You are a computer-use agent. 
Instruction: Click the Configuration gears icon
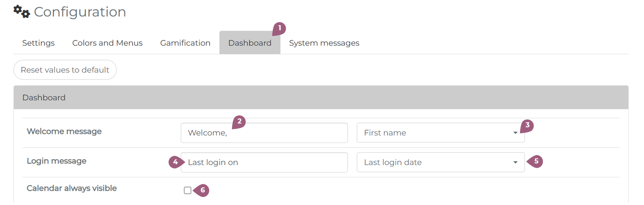[22, 12]
